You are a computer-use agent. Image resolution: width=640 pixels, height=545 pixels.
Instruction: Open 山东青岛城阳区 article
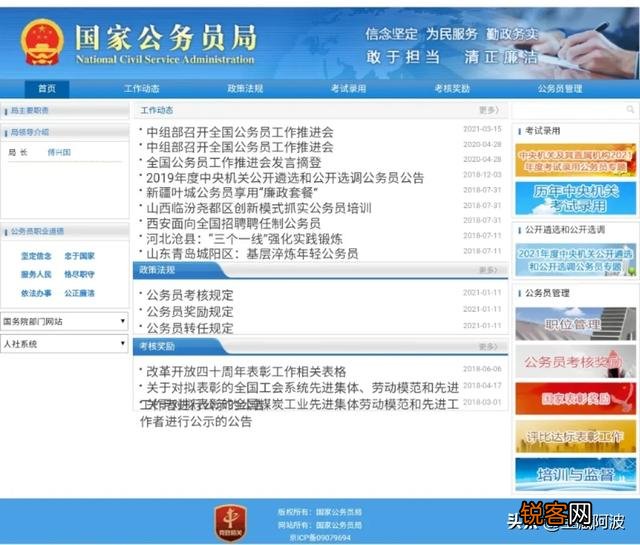click(x=252, y=254)
